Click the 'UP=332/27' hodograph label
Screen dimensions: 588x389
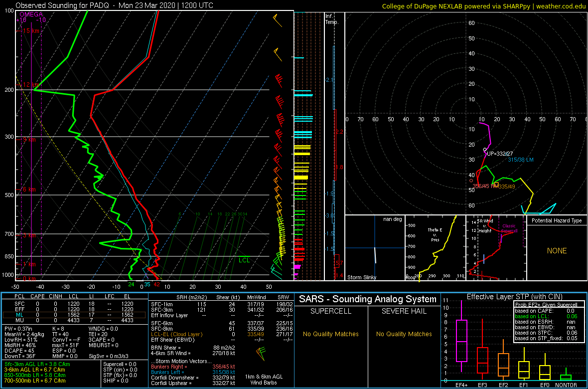(499, 154)
